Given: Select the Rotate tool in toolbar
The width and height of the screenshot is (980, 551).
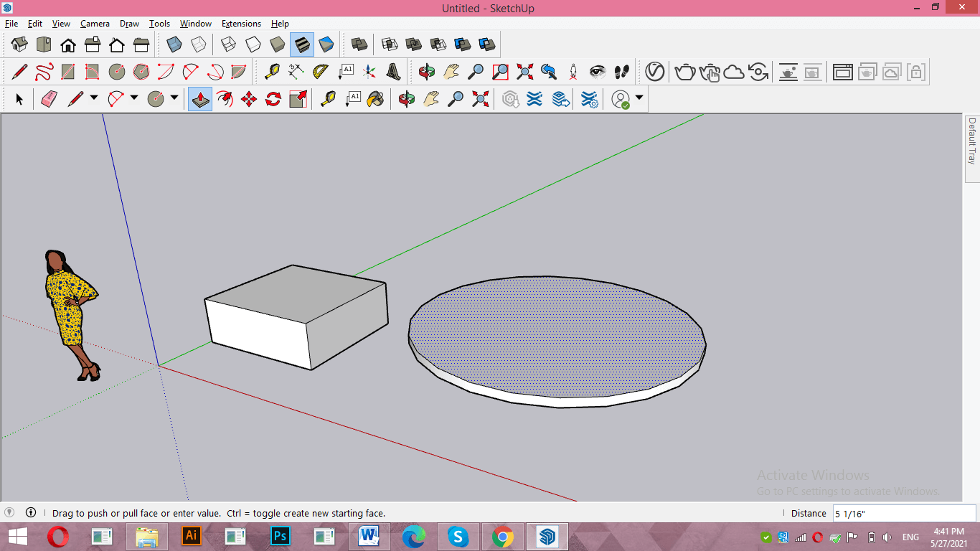Looking at the screenshot, I should coord(273,99).
